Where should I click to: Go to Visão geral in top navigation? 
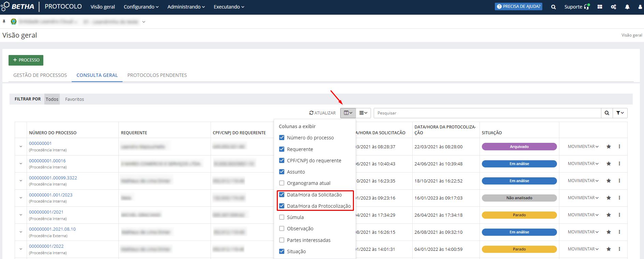pos(103,7)
